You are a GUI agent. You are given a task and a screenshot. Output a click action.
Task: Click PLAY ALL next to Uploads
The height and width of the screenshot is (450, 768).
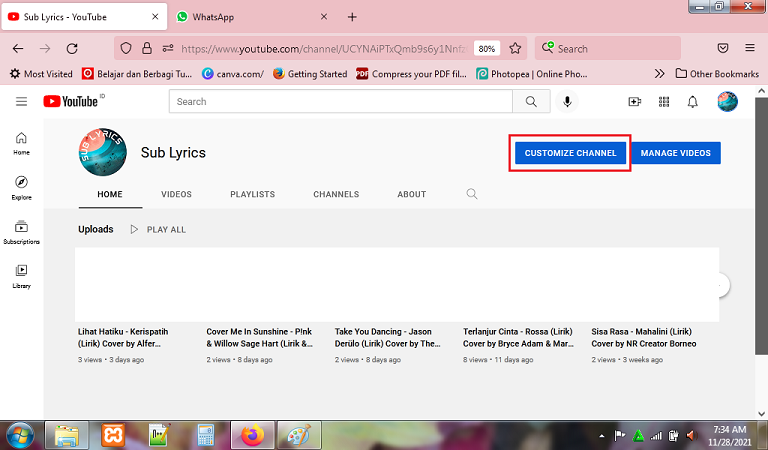pos(158,229)
